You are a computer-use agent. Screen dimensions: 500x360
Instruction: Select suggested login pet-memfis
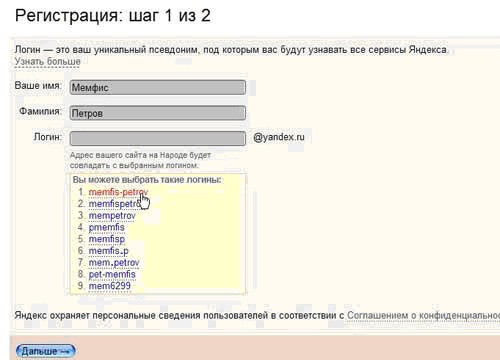(112, 274)
